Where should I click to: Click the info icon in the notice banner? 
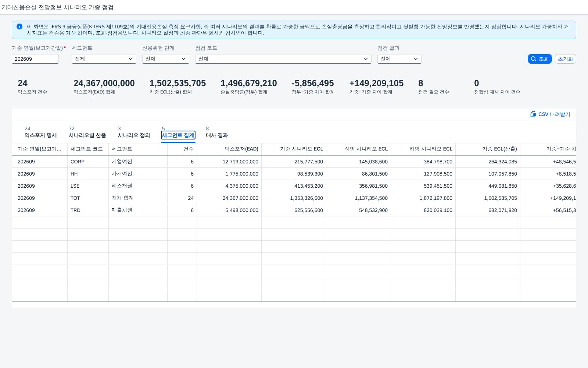[x=19, y=26]
